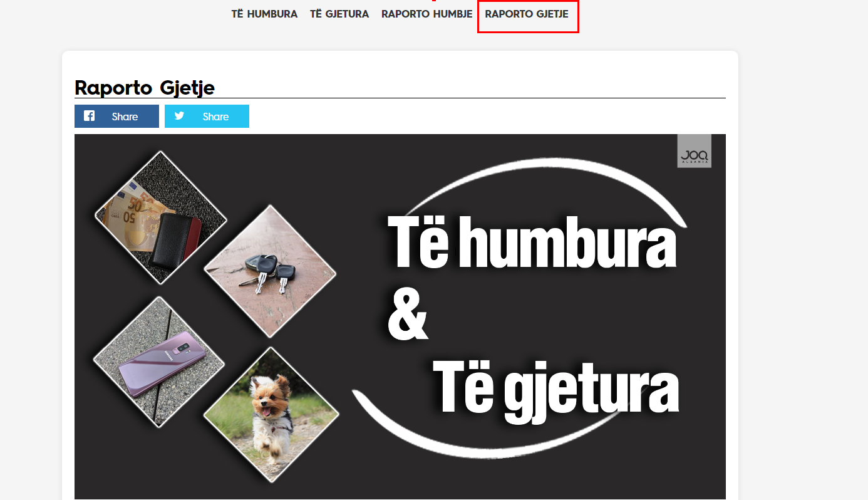Screen dimensions: 868x500
Task: Click the Twitter bird icon
Action: [180, 116]
